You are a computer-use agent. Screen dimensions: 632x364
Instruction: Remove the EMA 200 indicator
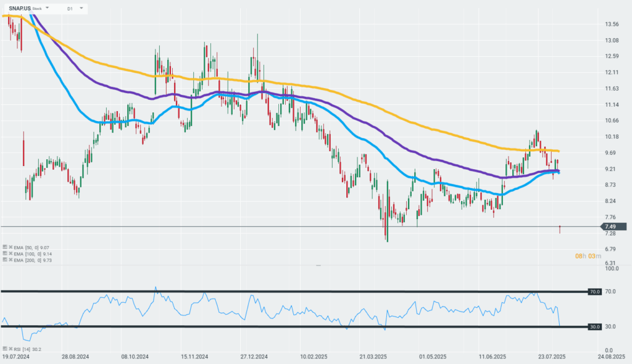[x=10, y=260]
